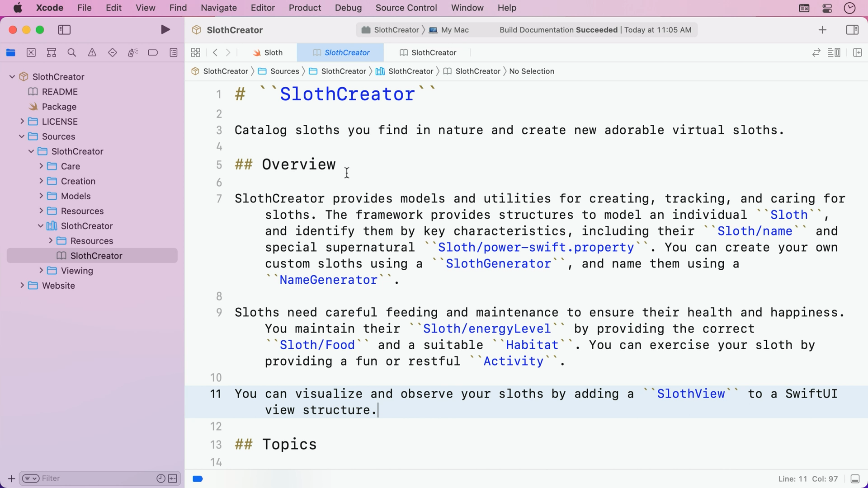Expand the Models folder

coord(41,196)
